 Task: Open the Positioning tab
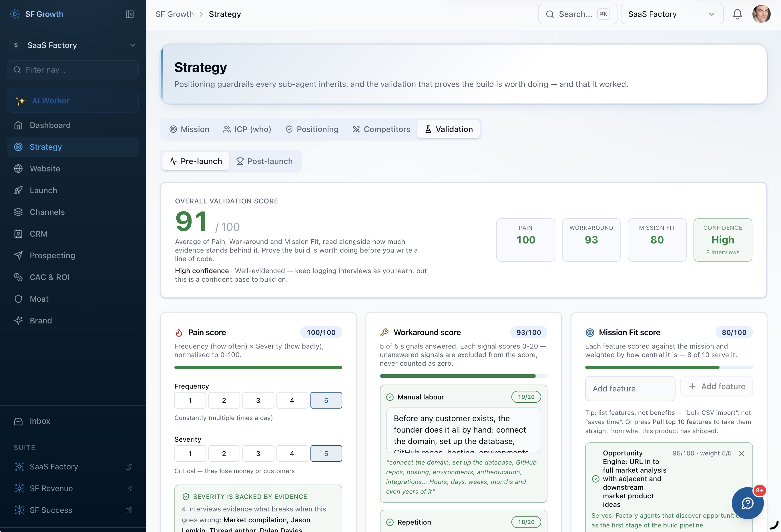tap(312, 129)
